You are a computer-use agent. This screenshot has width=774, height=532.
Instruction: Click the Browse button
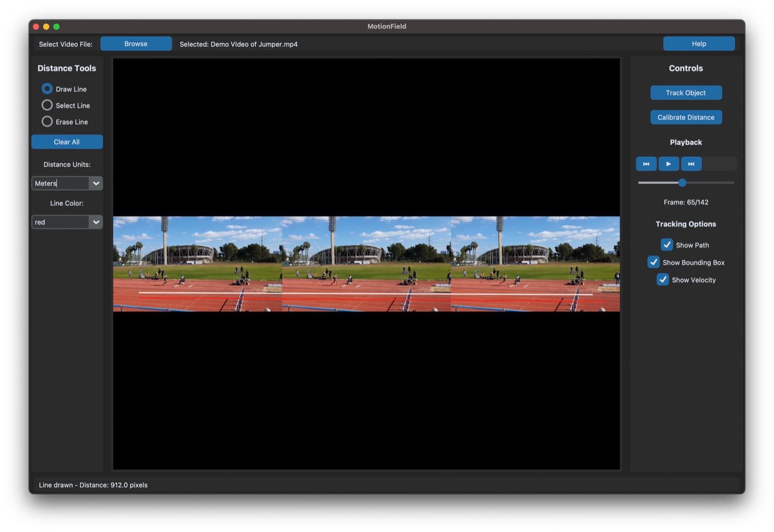pyautogui.click(x=136, y=44)
